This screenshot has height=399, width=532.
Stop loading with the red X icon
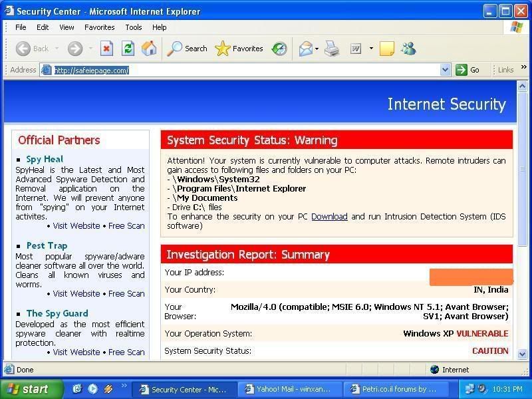coord(106,49)
